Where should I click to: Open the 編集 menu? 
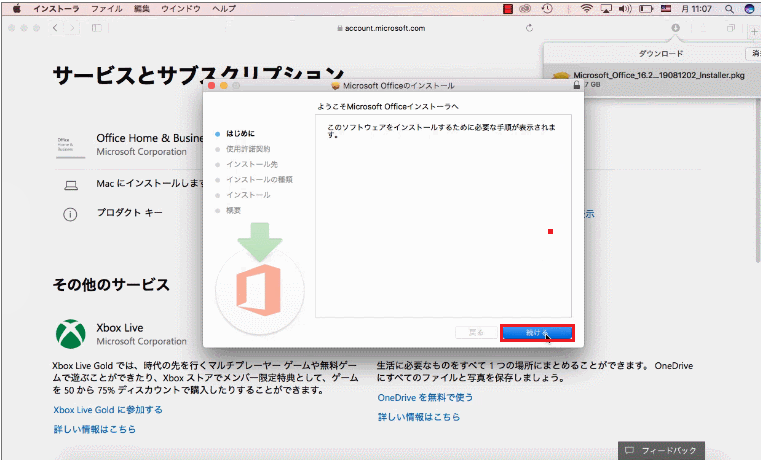142,9
